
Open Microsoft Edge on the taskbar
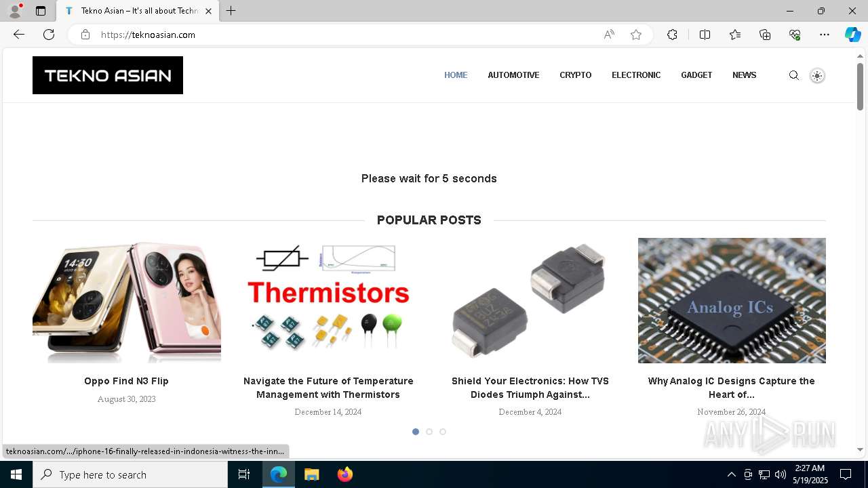(x=279, y=474)
